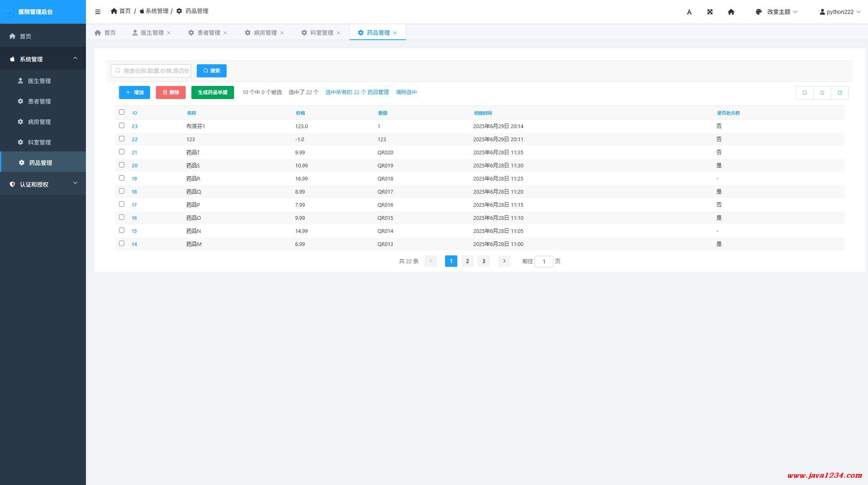Click the 清除选中 link

click(x=406, y=92)
